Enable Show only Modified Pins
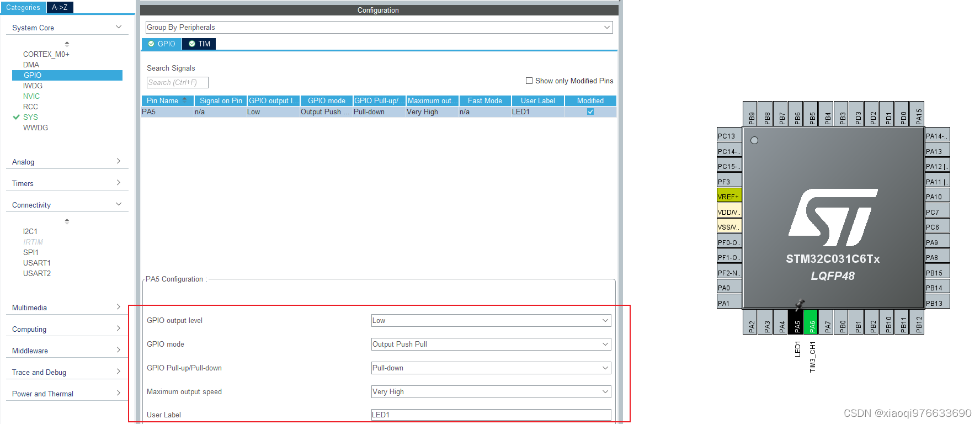980x424 pixels. pyautogui.click(x=529, y=81)
